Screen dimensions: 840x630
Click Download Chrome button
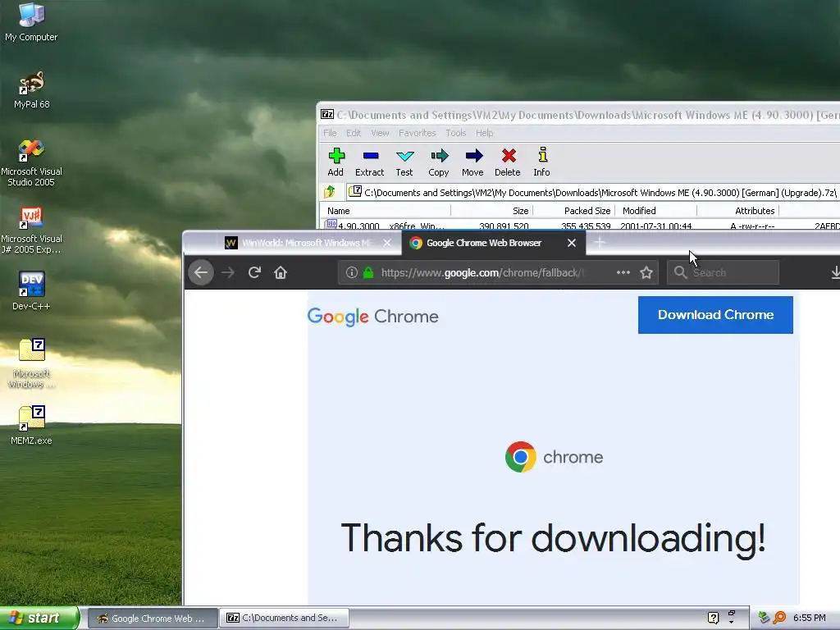tap(715, 315)
